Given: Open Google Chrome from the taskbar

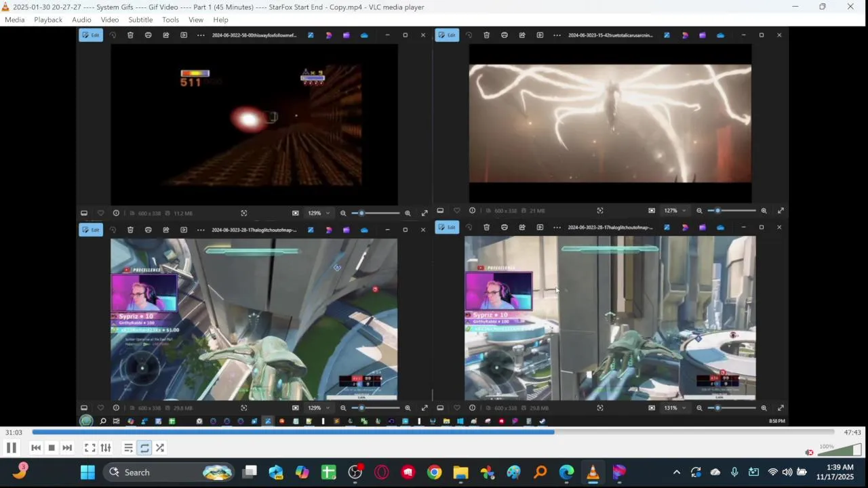Looking at the screenshot, I should 434,472.
